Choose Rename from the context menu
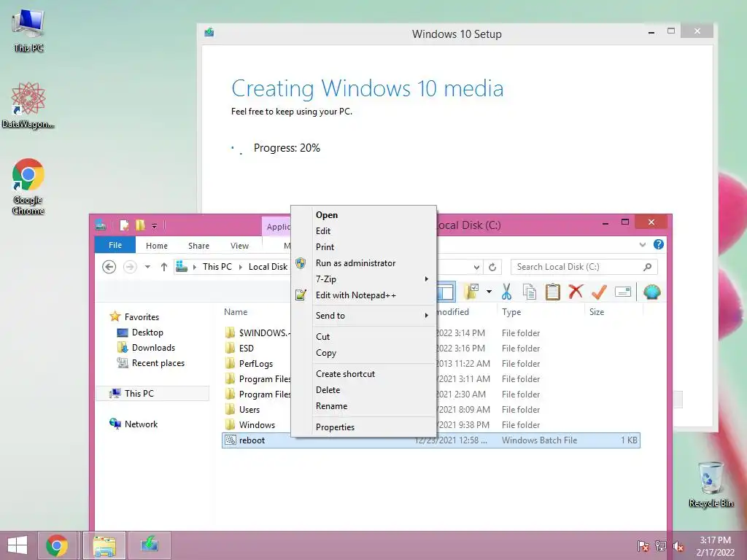 364,406
